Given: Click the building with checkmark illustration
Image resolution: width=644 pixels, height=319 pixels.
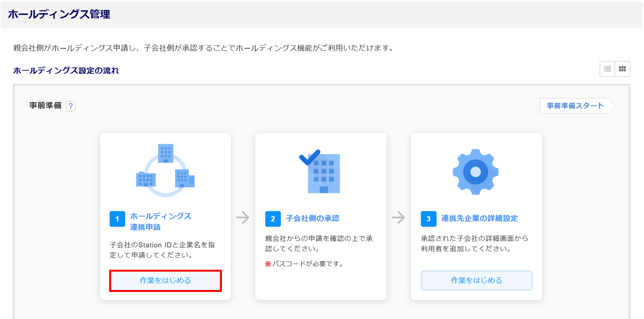Looking at the screenshot, I should 321,171.
